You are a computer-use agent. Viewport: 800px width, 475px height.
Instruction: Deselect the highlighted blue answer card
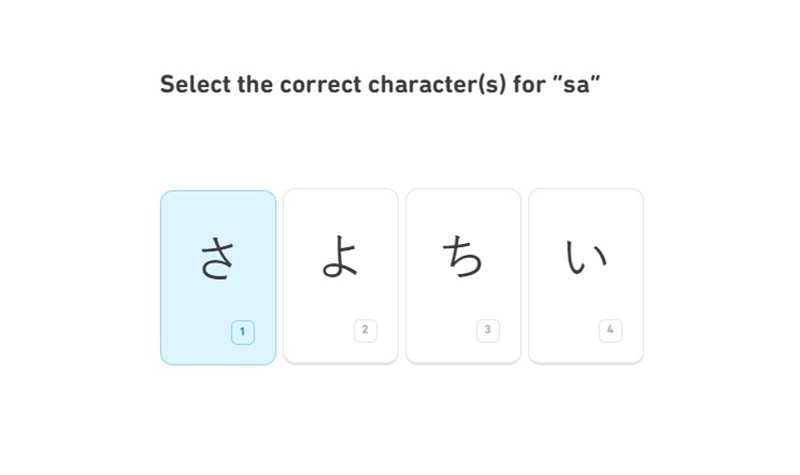pyautogui.click(x=218, y=278)
